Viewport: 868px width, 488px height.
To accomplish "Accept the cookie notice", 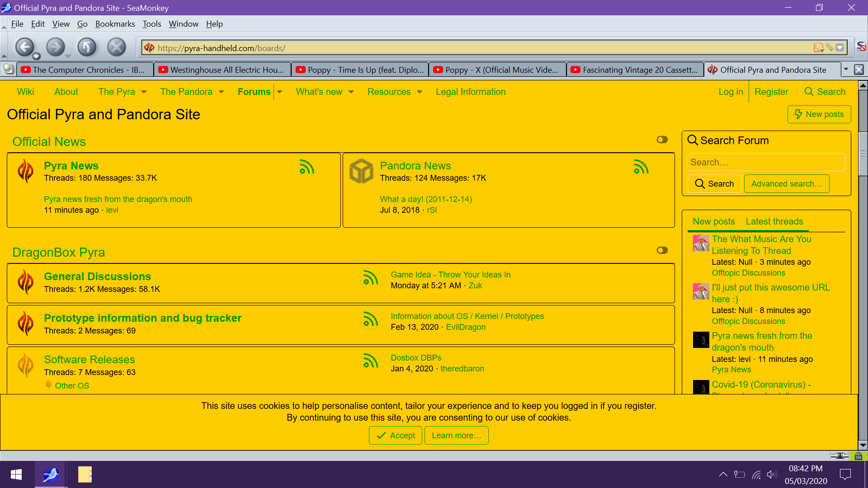I will 396,436.
